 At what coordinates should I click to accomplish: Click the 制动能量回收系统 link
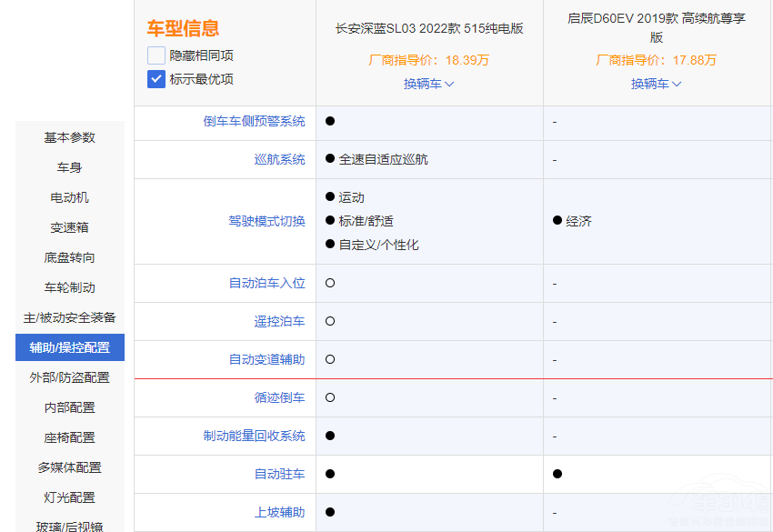(254, 436)
